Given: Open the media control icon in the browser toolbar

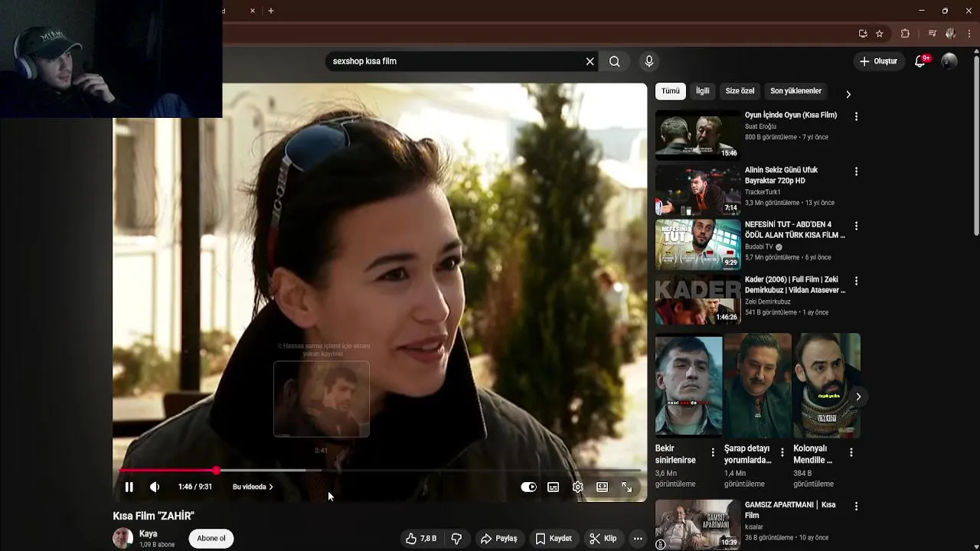Looking at the screenshot, I should 932,34.
